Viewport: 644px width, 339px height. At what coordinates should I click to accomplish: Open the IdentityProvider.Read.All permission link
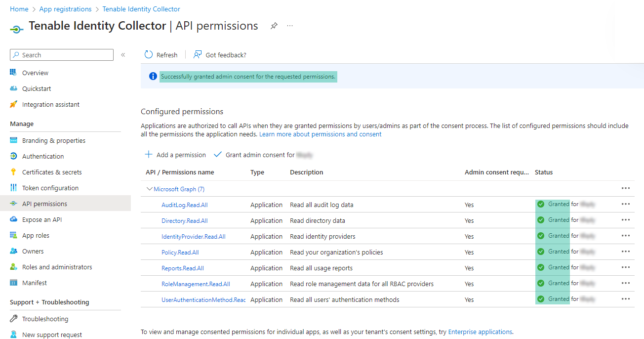click(x=194, y=236)
